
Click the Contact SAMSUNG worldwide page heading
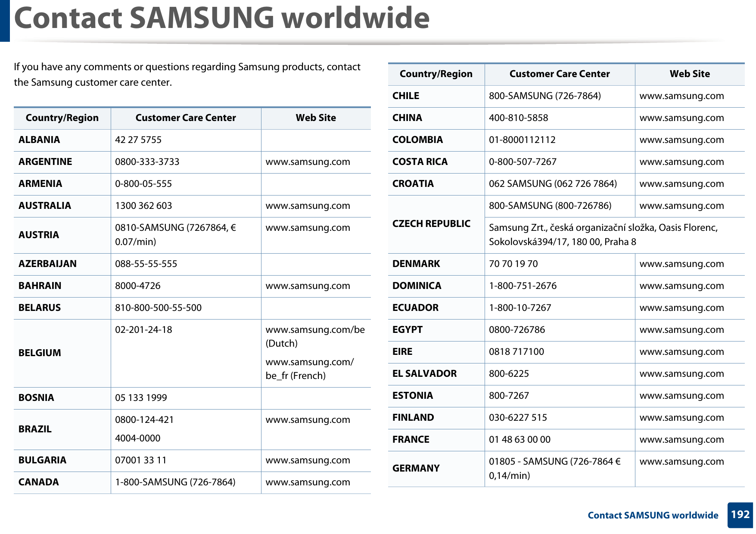tap(222, 18)
